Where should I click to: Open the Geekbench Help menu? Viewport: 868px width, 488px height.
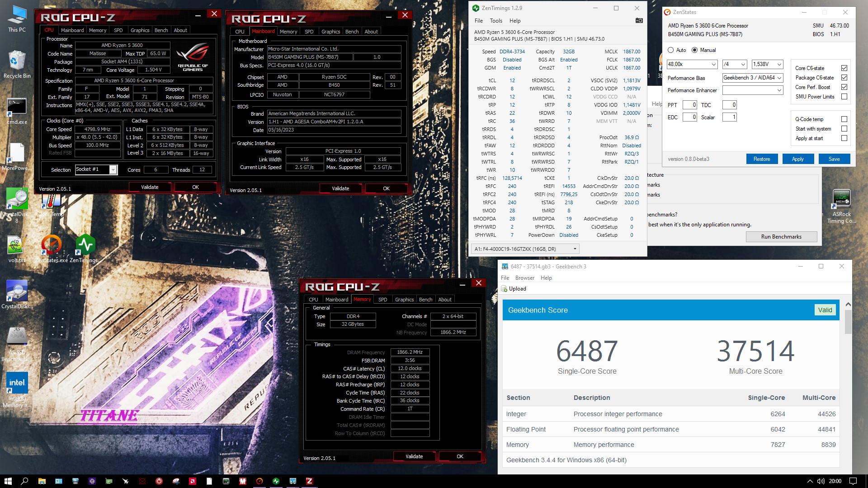click(546, 278)
